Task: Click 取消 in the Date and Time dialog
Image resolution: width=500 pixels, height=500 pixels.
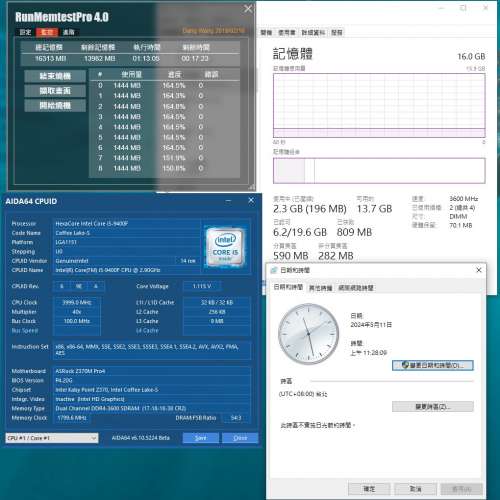Action: tap(415, 489)
